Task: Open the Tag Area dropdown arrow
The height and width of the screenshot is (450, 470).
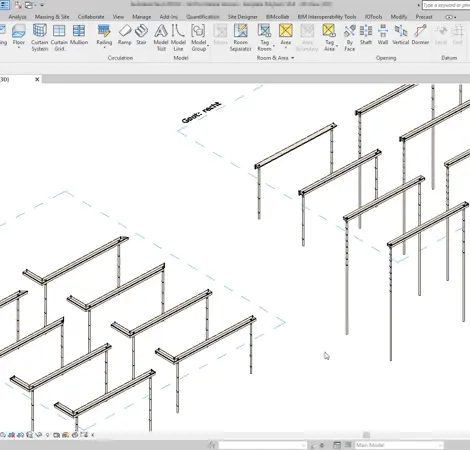Action: [x=337, y=46]
